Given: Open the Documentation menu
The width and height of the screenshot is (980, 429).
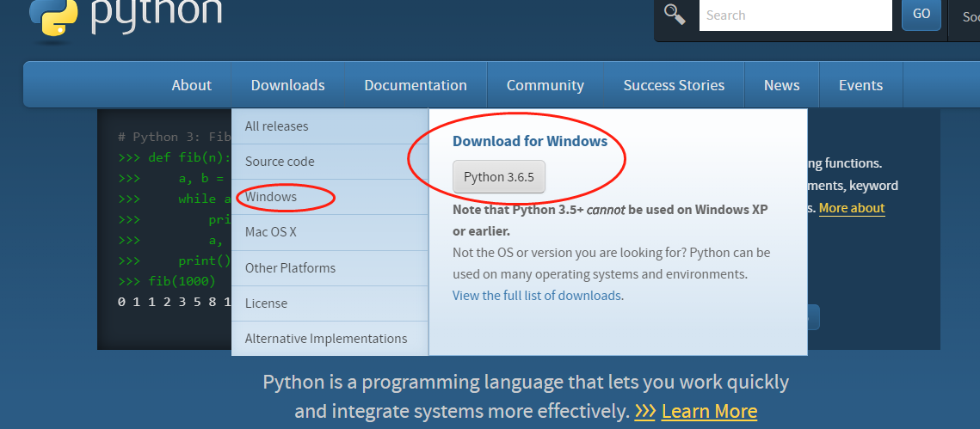Looking at the screenshot, I should tap(416, 85).
